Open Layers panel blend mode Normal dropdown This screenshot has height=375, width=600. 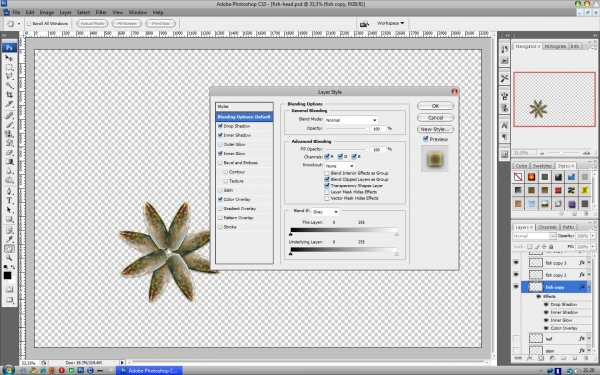534,236
